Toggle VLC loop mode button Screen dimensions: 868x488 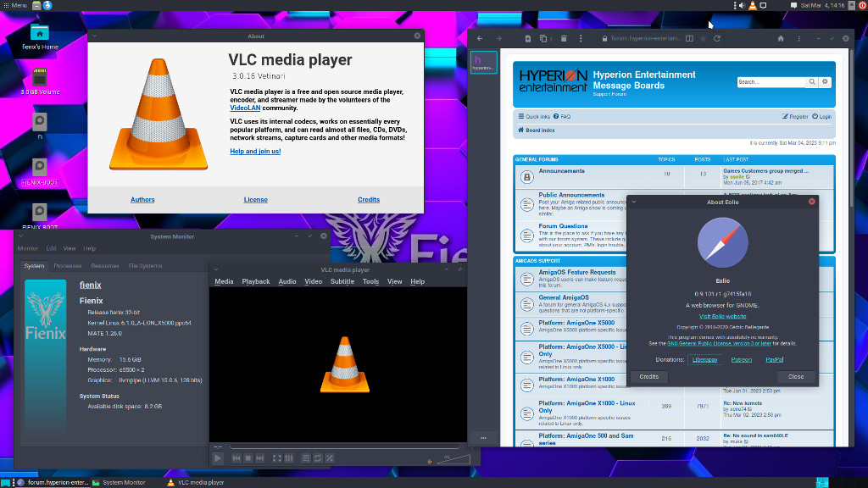[318, 458]
